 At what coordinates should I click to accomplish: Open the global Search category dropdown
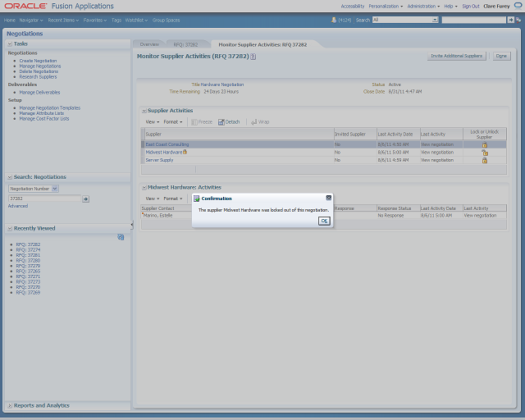point(435,20)
